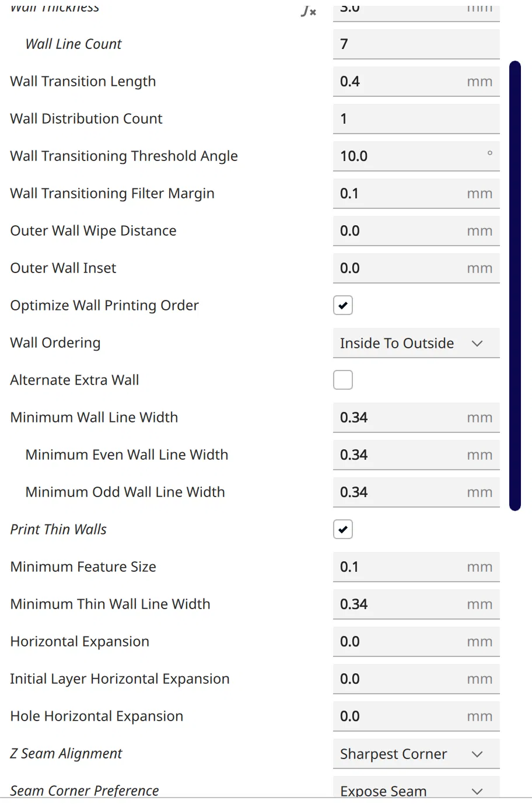
Task: Expand the Z Seam Alignment dropdown
Action: tap(416, 754)
